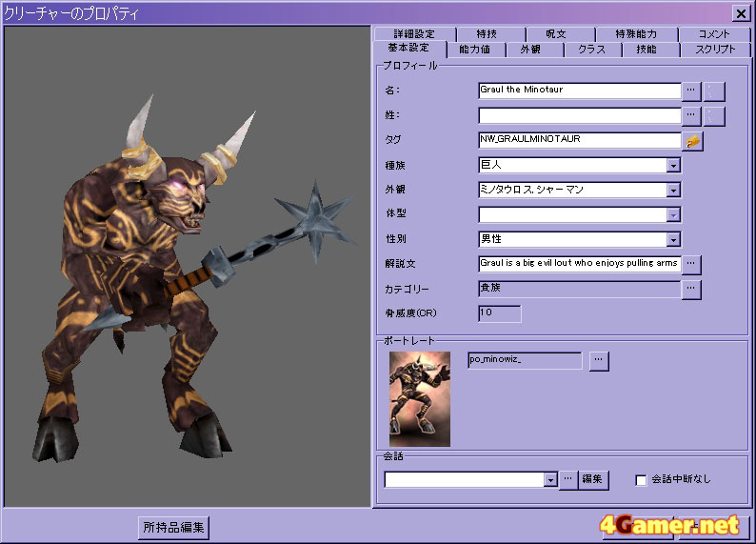Browse portraits with the po_minowiz_ ellipsis button

[598, 360]
